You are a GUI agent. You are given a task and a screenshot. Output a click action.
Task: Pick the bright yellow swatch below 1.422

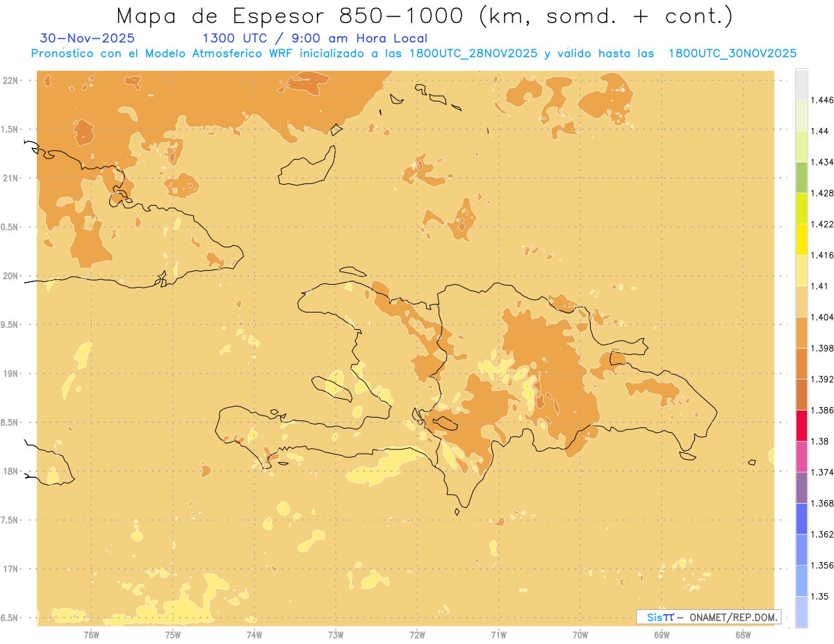801,240
